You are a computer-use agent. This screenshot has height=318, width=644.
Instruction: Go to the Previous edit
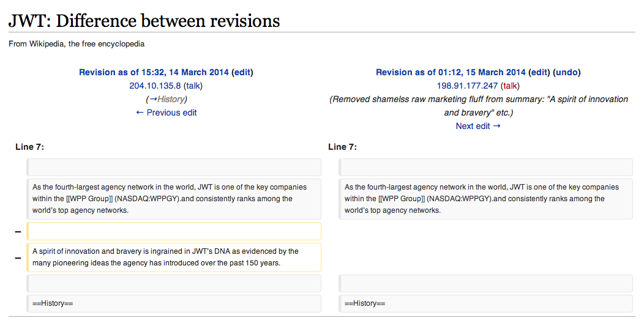click(x=166, y=113)
